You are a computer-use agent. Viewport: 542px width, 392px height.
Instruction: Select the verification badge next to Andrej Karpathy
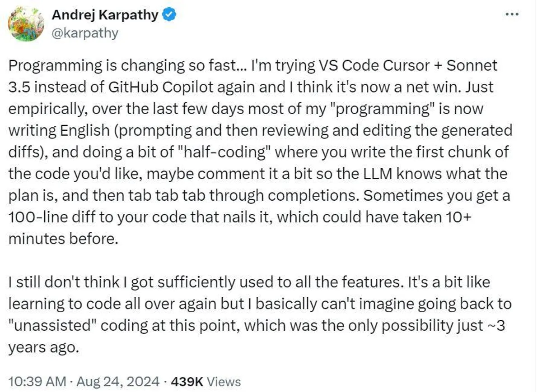(x=168, y=14)
